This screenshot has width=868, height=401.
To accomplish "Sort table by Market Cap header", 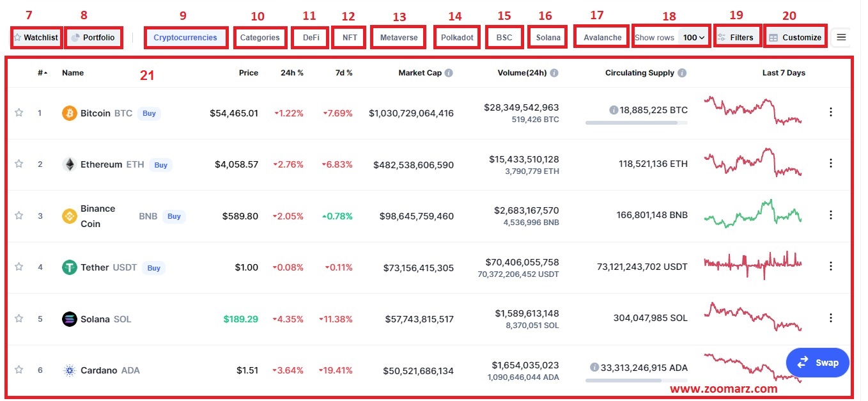I will pos(420,73).
